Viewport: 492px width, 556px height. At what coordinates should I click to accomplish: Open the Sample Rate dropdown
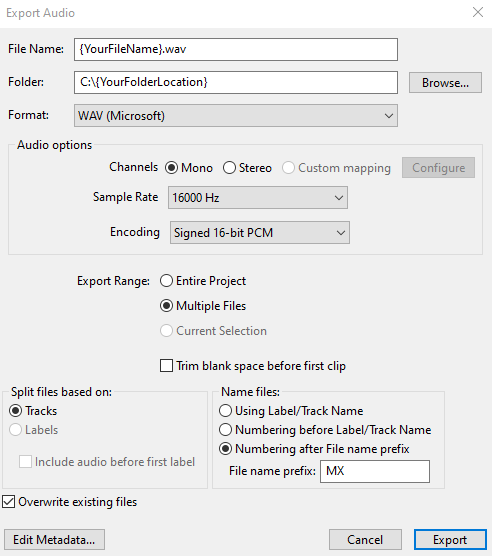pos(258,198)
